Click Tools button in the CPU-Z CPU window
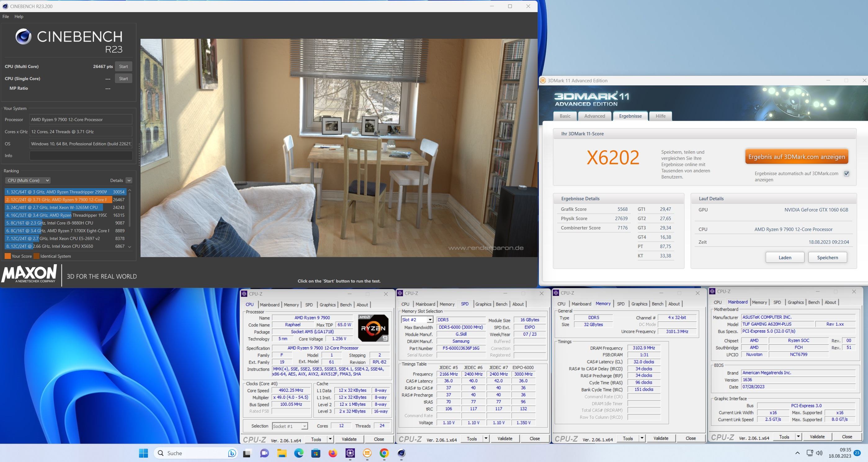This screenshot has width=868, height=462. 316,439
